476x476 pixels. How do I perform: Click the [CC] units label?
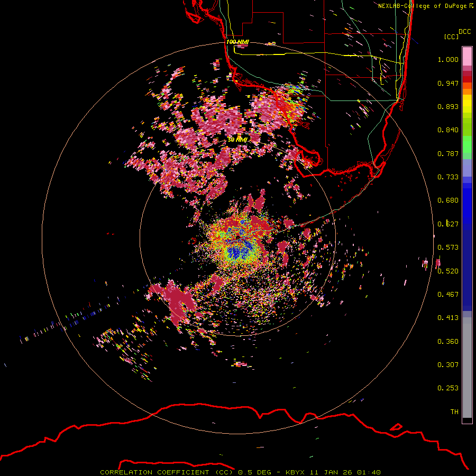pos(451,36)
